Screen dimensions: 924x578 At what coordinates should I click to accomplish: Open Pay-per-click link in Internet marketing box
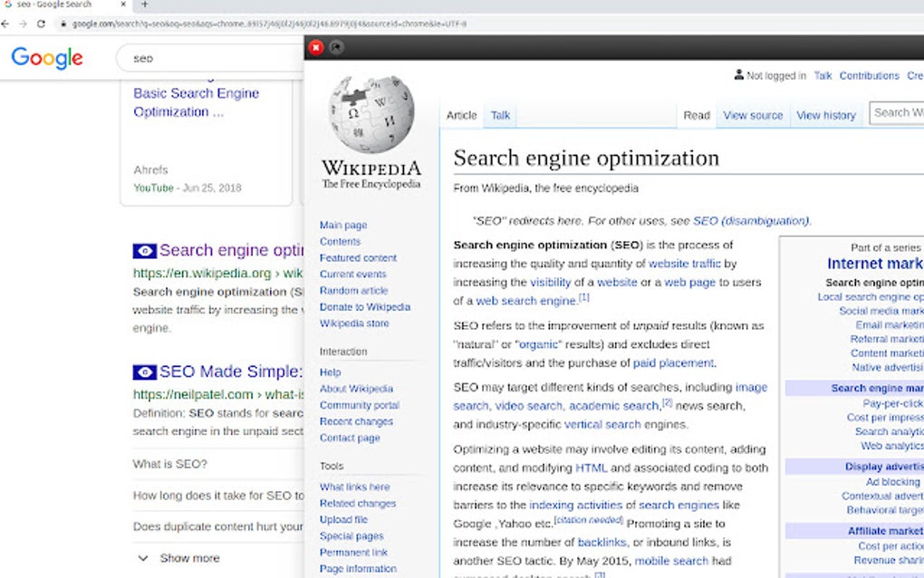(893, 403)
